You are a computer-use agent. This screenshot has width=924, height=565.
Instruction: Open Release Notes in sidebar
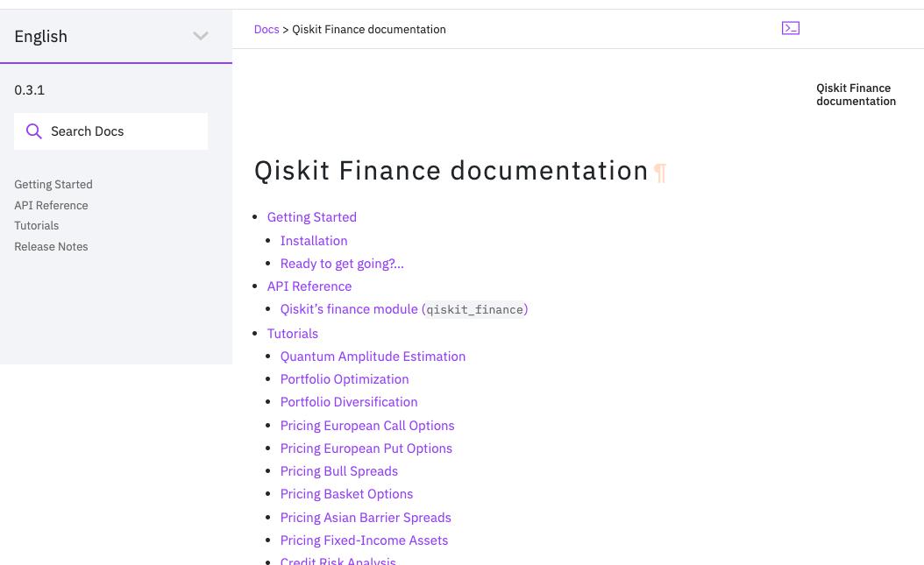click(51, 247)
